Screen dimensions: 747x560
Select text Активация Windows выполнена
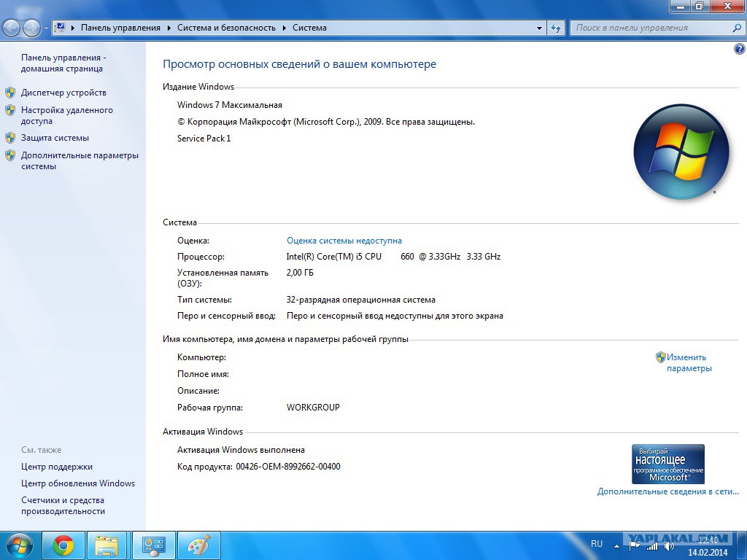point(241,449)
